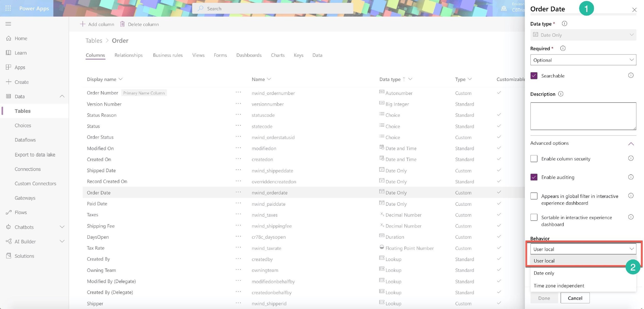Toggle the Enable auditing checkbox off
Screen dimensions: 644x309
click(x=533, y=177)
